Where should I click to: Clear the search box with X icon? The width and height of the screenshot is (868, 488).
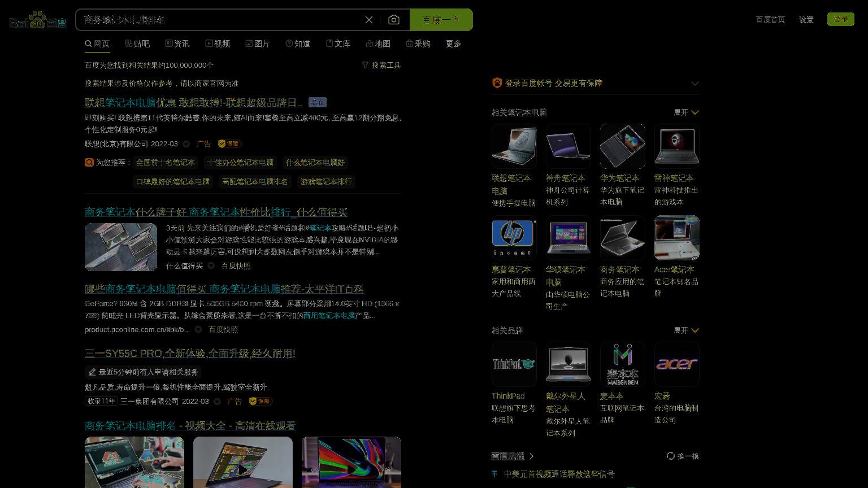(x=369, y=20)
